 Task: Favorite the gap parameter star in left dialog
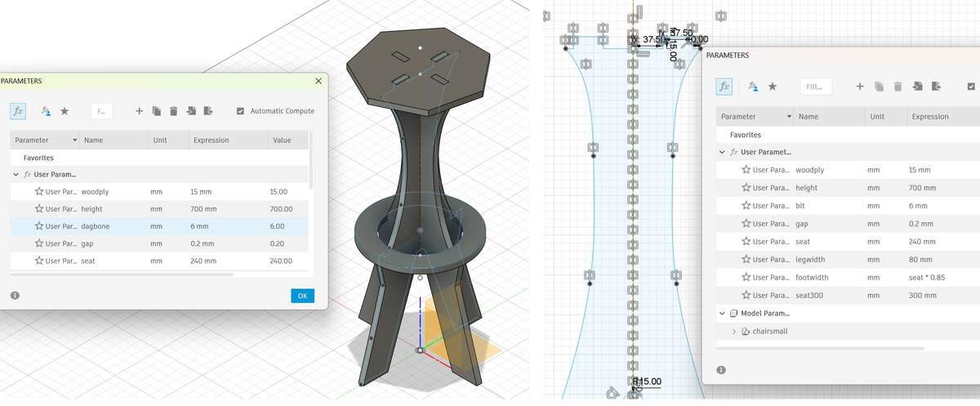[39, 243]
